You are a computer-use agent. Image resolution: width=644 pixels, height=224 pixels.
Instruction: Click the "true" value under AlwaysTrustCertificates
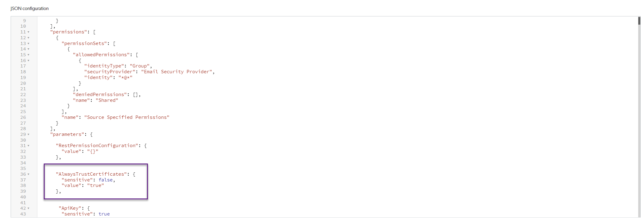pos(96,185)
